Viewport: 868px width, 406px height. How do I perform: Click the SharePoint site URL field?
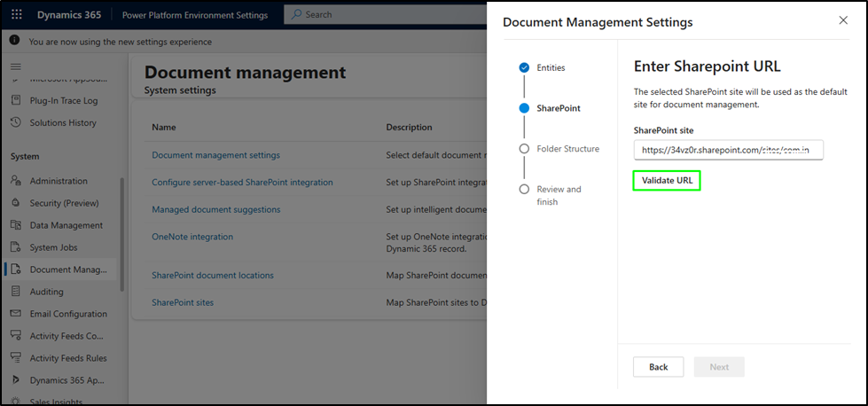pyautogui.click(x=728, y=151)
